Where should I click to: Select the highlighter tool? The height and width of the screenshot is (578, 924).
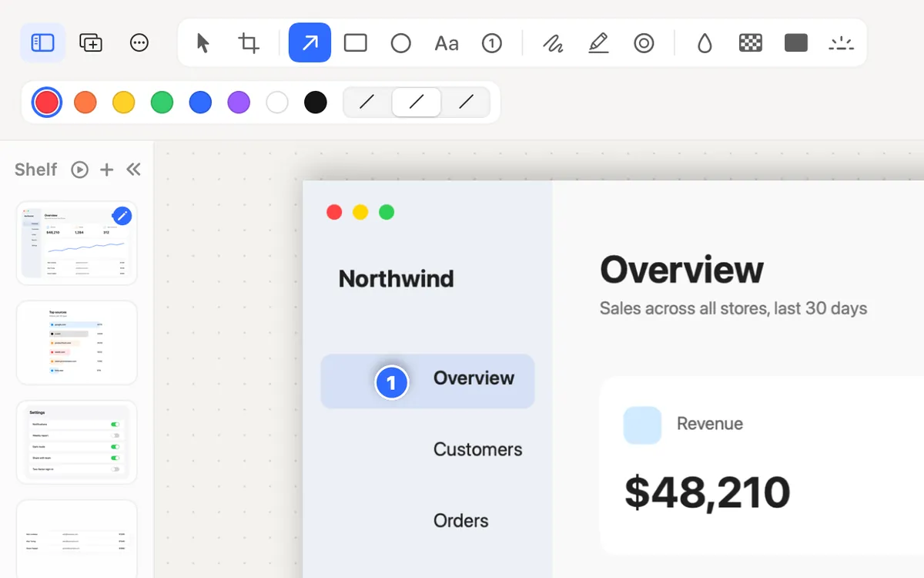(598, 42)
